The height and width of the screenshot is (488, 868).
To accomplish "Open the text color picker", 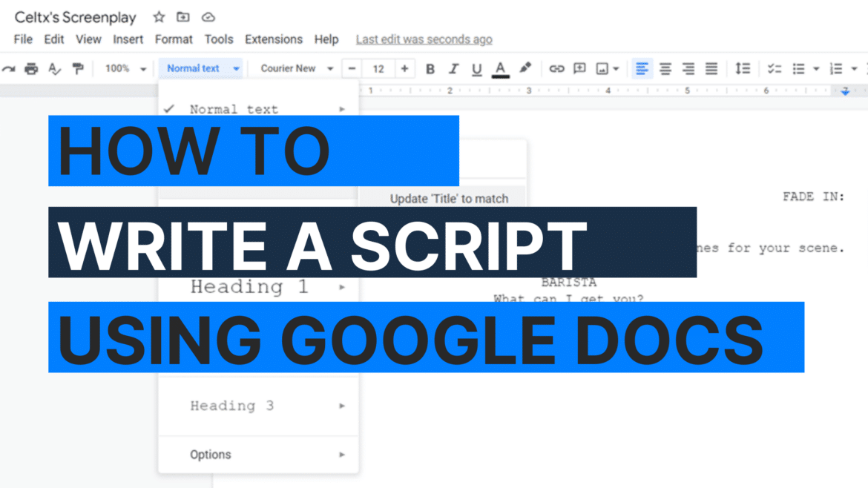I will click(500, 68).
